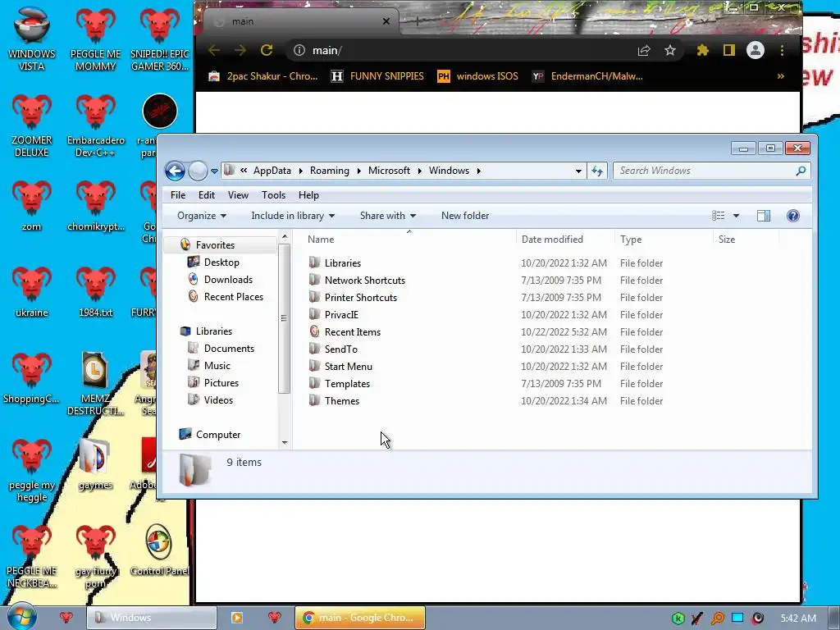
Task: Select Computer in the navigation pane
Action: click(217, 435)
